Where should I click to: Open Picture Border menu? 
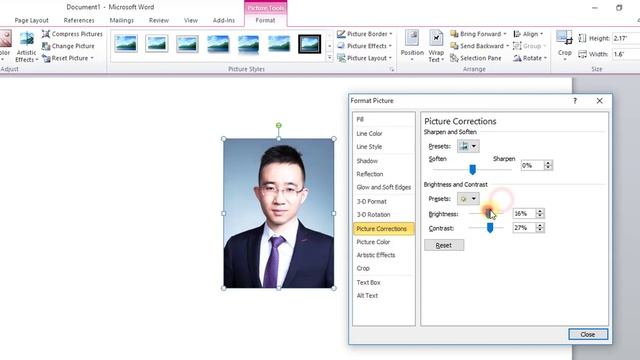(365, 34)
